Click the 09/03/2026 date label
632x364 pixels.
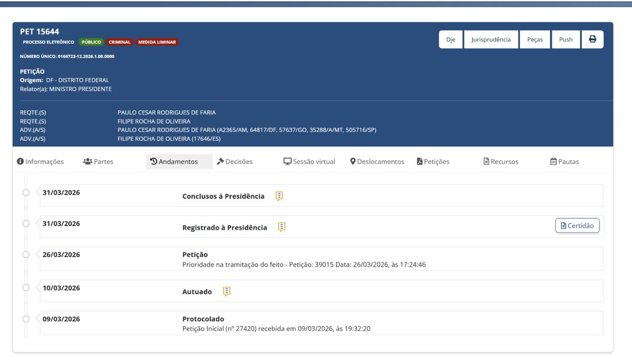pyautogui.click(x=61, y=319)
